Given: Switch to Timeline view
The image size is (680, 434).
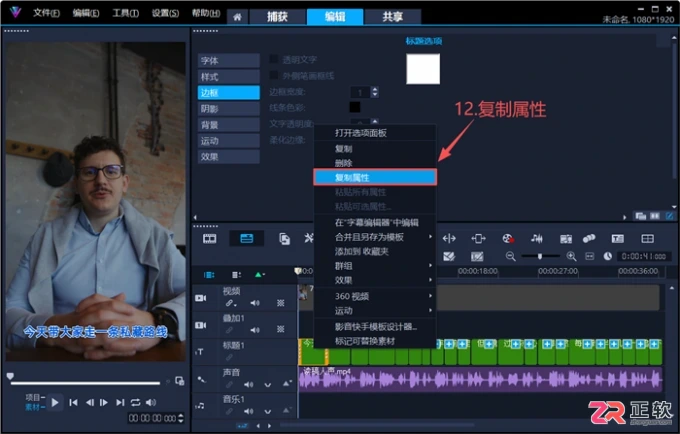Looking at the screenshot, I should [246, 238].
